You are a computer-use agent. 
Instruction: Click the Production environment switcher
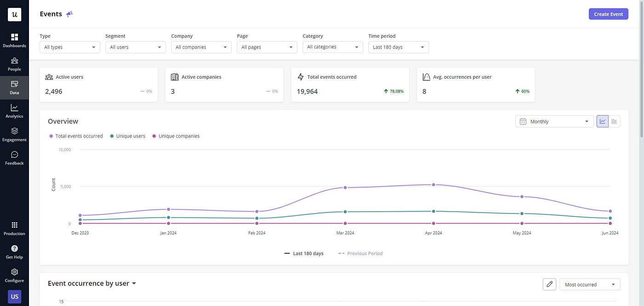pos(14,229)
